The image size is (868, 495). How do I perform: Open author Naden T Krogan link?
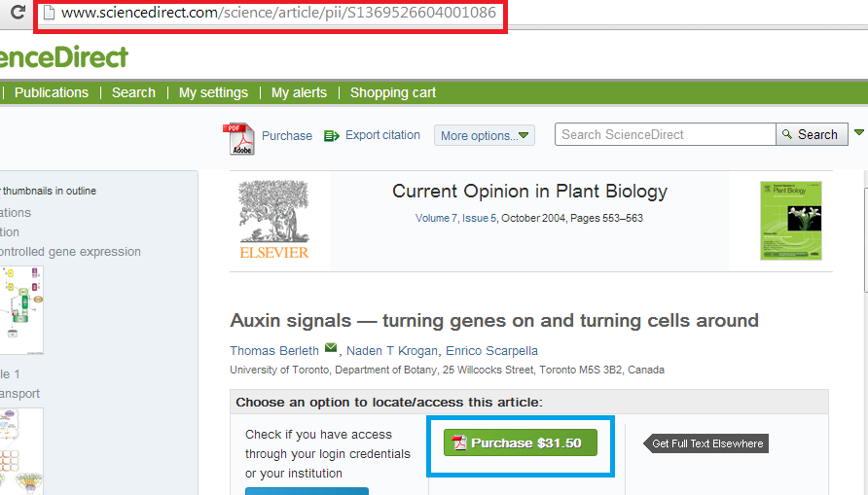(392, 351)
